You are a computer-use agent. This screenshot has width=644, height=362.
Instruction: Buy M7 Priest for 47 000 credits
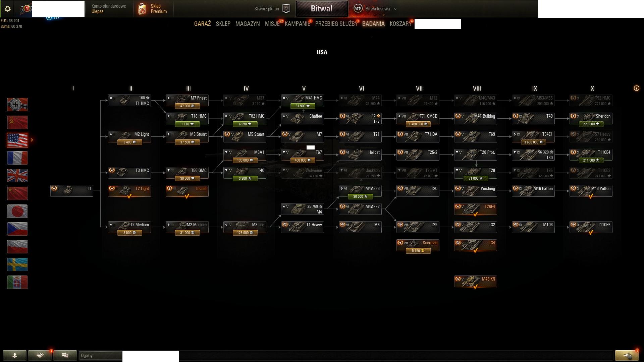(x=187, y=106)
